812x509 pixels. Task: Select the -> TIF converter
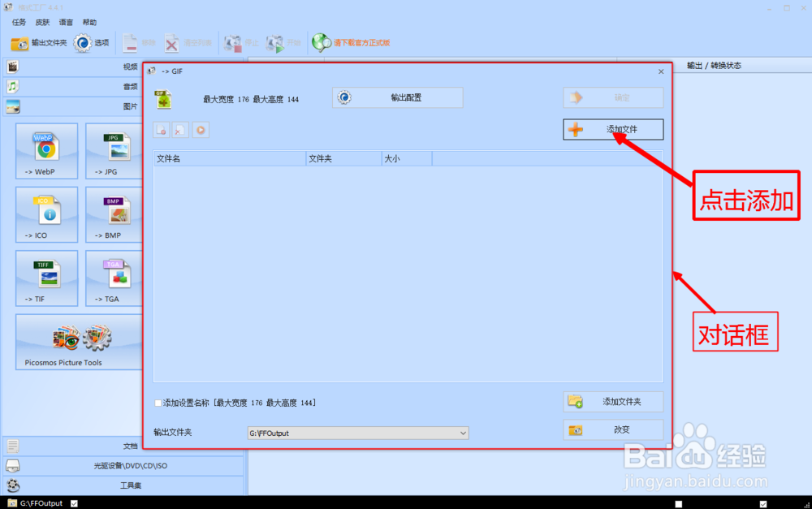45,278
